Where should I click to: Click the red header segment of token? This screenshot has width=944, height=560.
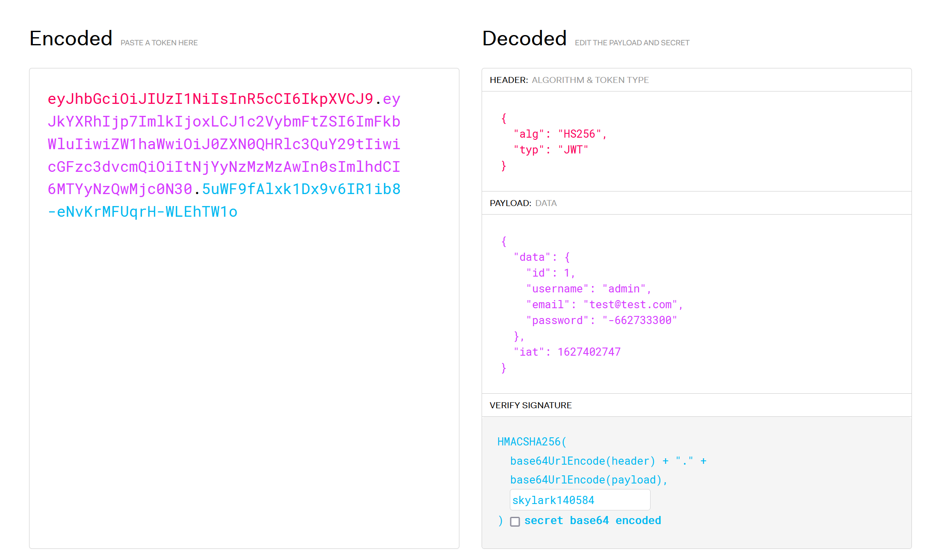(x=210, y=99)
